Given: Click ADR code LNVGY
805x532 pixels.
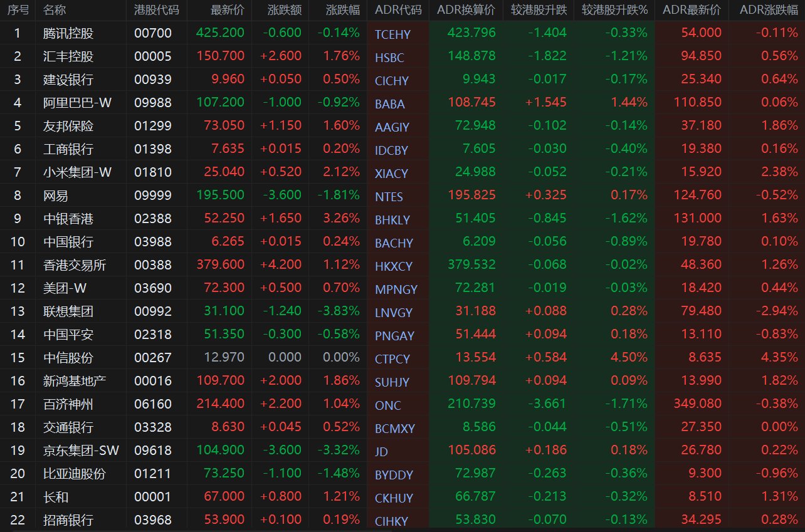Looking at the screenshot, I should (x=394, y=313).
